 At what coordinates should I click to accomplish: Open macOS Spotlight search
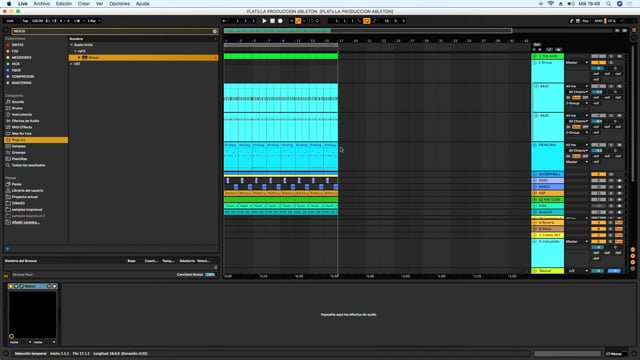tap(608, 4)
